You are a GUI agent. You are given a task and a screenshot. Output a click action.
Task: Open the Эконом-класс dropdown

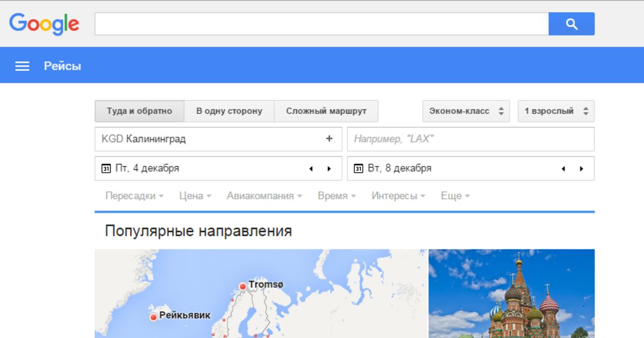(466, 111)
